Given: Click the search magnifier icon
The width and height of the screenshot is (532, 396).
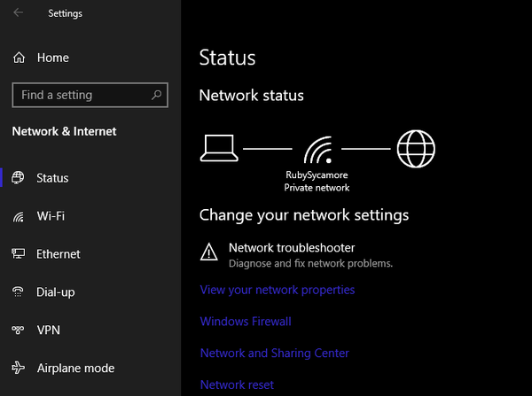Looking at the screenshot, I should coord(157,94).
